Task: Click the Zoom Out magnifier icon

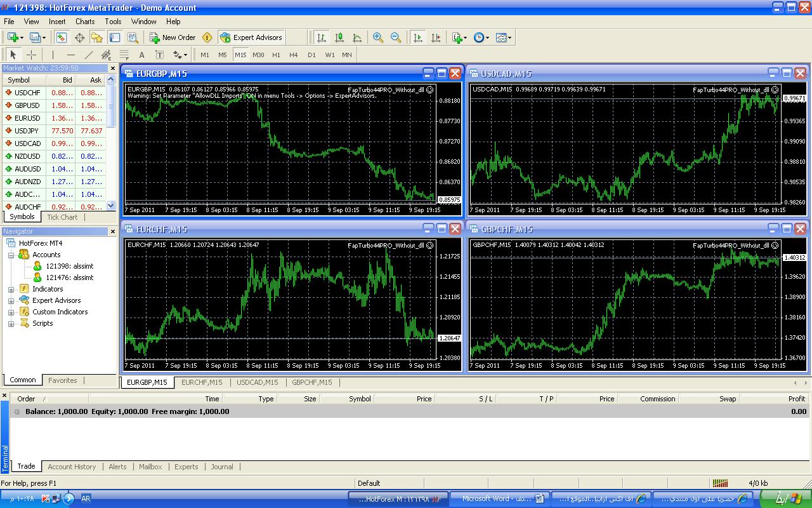Action: [x=396, y=37]
